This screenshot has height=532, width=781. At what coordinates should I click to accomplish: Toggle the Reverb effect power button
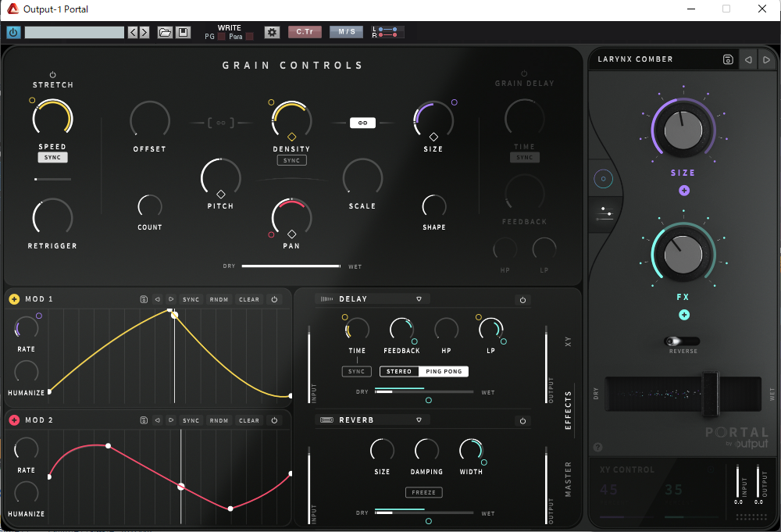(522, 421)
